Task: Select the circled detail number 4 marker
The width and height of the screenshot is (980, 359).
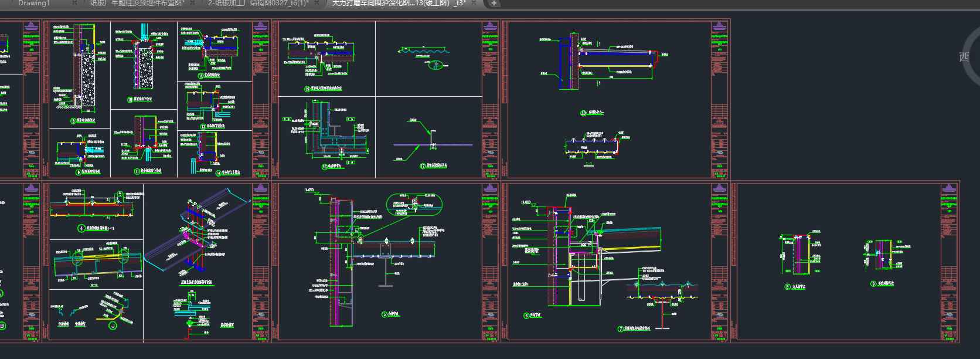Action: click(81, 229)
